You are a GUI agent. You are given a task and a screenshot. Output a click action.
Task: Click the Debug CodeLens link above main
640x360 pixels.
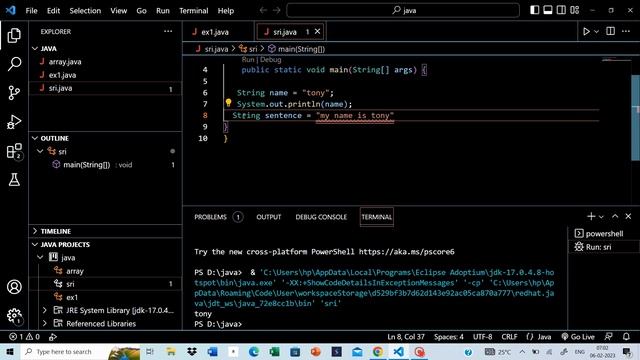click(271, 60)
